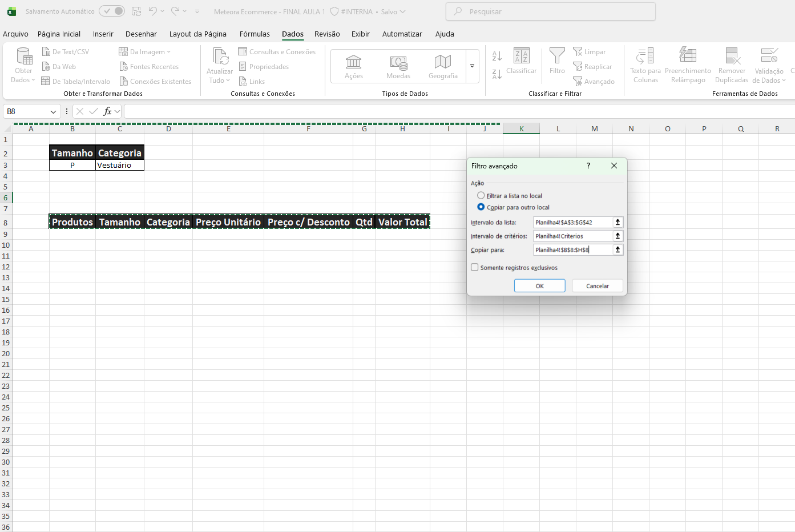795x532 pixels.
Task: Switch to the Fórmulas ribbon tab
Action: [255, 34]
